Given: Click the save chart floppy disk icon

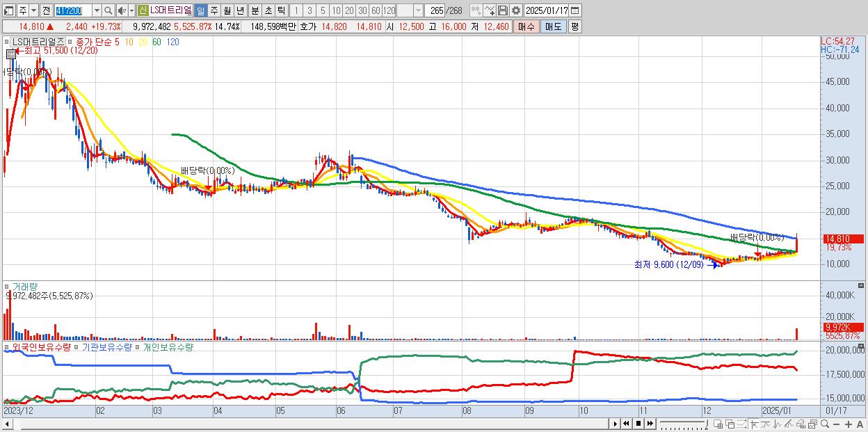Looking at the screenshot, I should pos(503,10).
